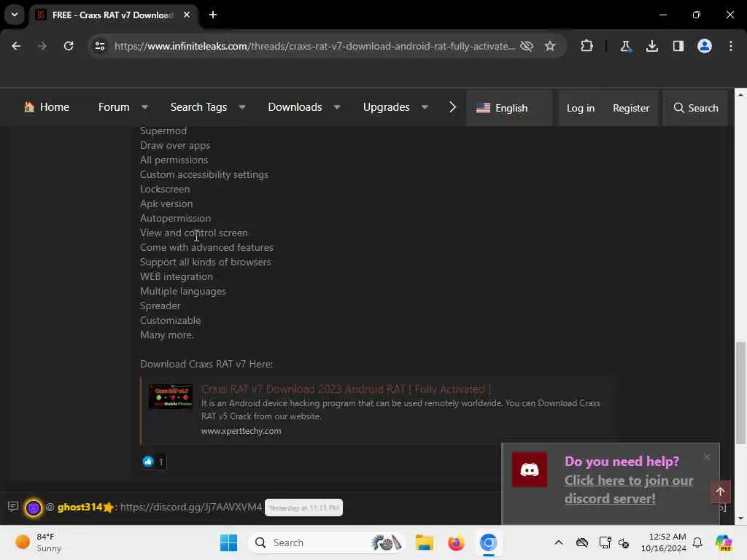Click the muted volume tray icon

click(x=624, y=542)
